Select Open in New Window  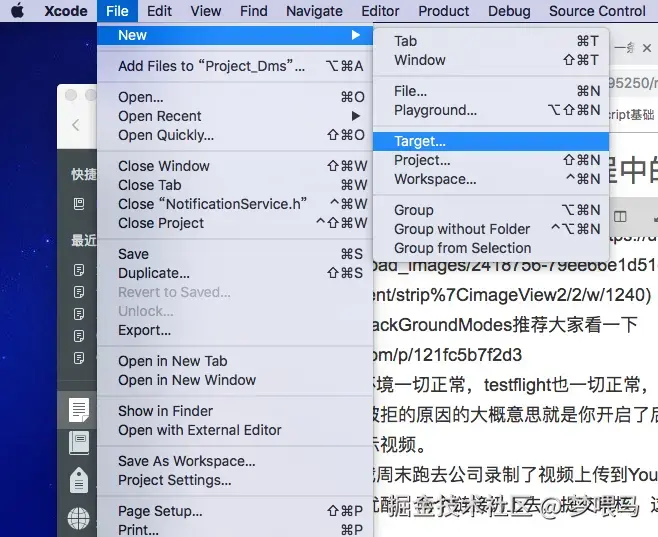tap(235, 380)
